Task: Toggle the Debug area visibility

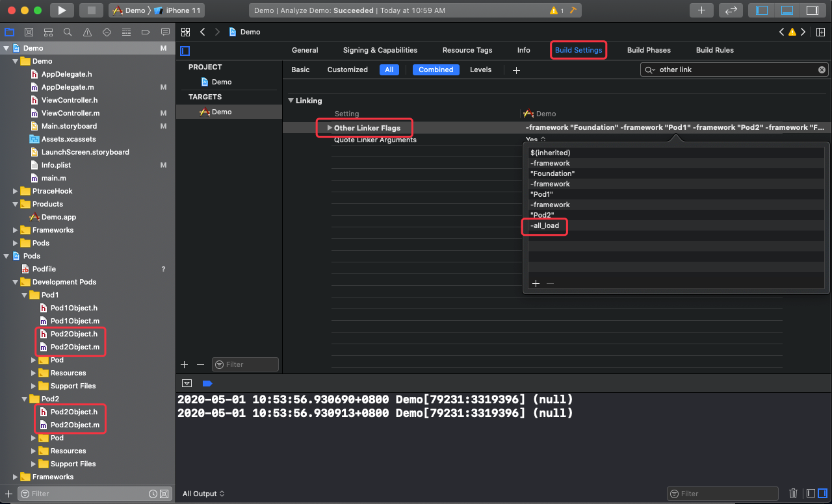Action: pos(786,10)
